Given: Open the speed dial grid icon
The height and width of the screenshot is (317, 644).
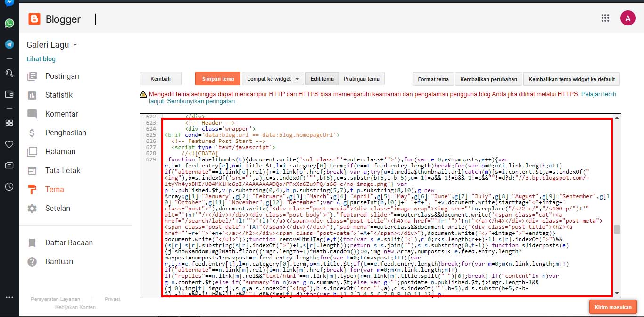Looking at the screenshot, I should pyautogui.click(x=9, y=123).
